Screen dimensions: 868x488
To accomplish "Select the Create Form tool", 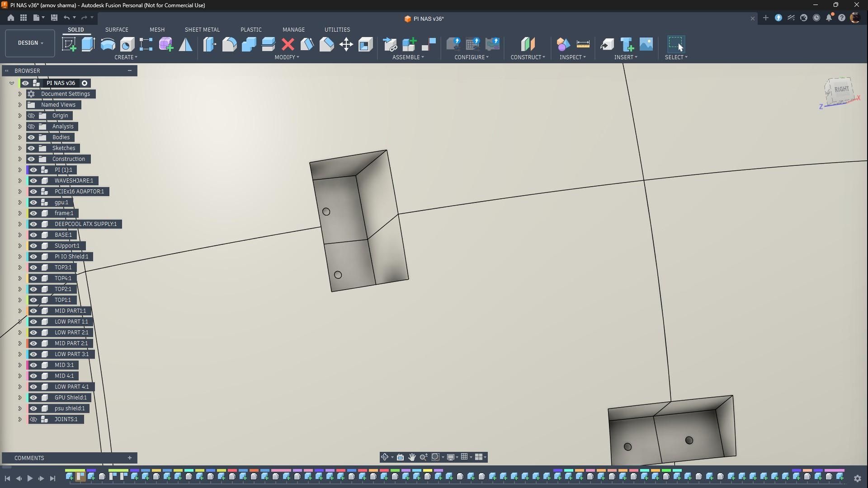I will click(166, 44).
